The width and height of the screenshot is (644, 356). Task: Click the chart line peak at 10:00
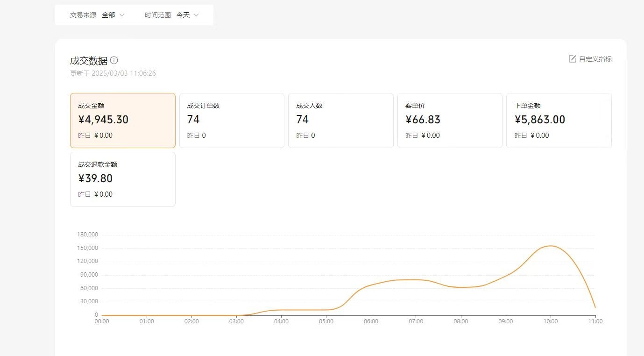click(x=551, y=246)
